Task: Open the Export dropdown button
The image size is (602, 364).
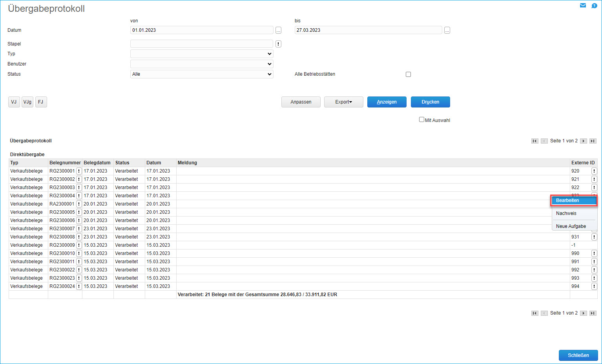Action: pos(343,102)
